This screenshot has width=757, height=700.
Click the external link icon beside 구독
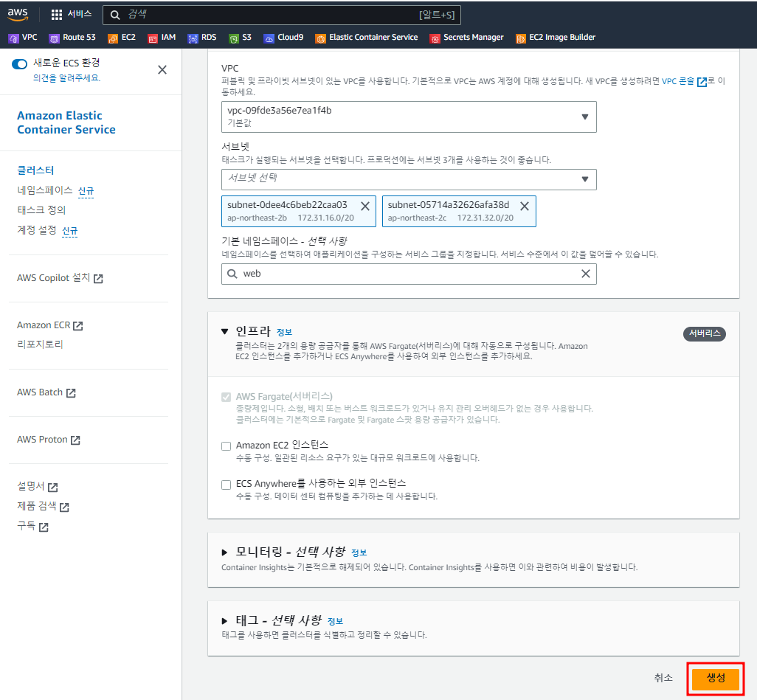tap(44, 527)
